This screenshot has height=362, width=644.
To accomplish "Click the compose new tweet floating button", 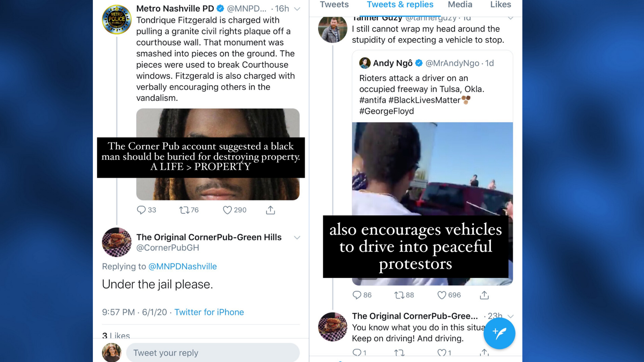I will click(499, 333).
